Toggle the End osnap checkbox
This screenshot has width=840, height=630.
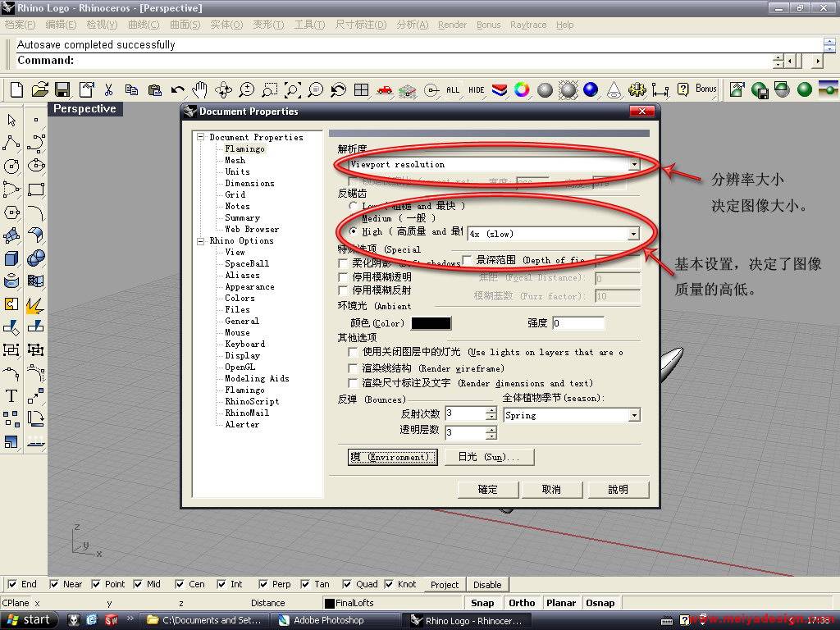(x=11, y=584)
